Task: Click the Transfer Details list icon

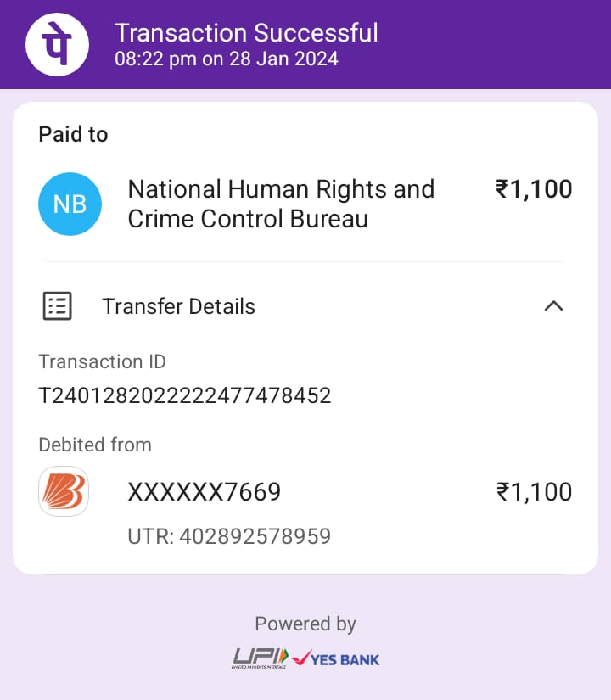Action: pos(58,306)
